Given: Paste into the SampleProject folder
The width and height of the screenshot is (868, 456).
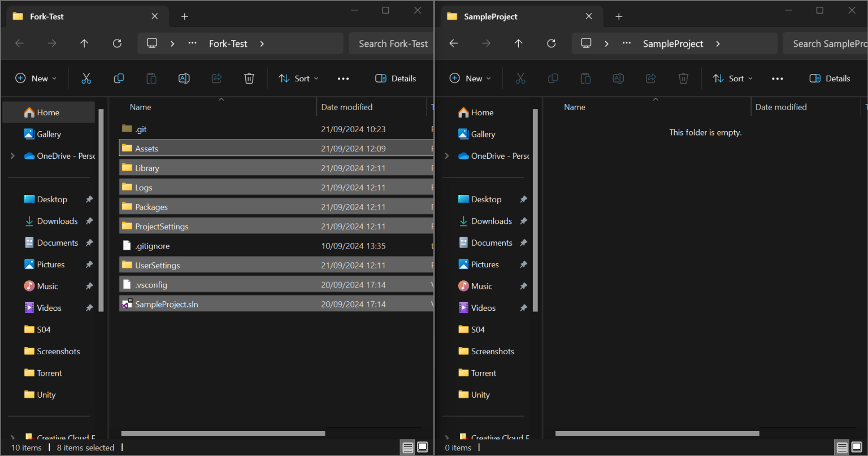Looking at the screenshot, I should (x=585, y=78).
